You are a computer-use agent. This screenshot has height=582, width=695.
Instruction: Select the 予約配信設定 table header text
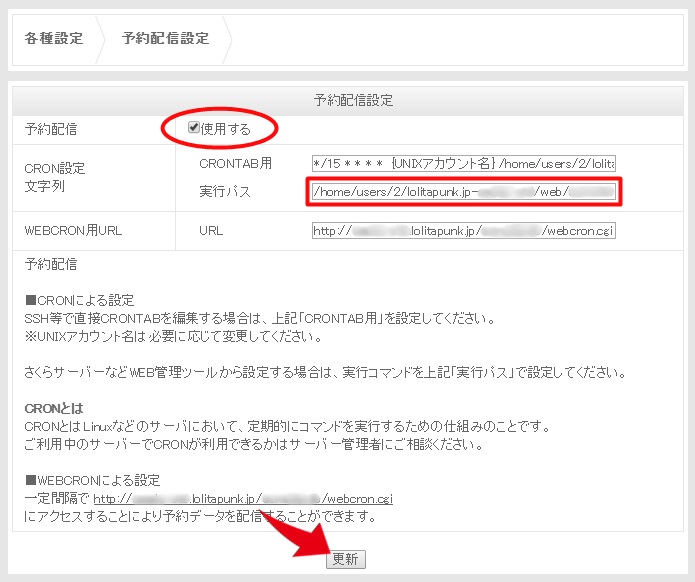353,100
